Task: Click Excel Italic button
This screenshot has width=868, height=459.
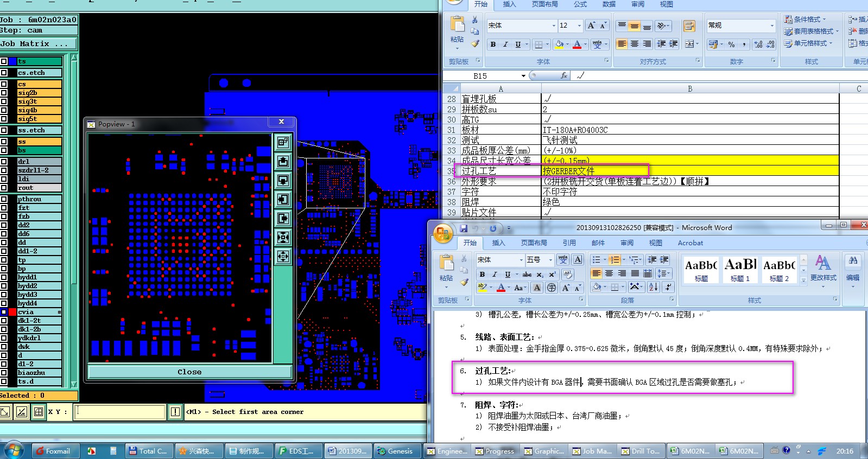Action: click(505, 44)
